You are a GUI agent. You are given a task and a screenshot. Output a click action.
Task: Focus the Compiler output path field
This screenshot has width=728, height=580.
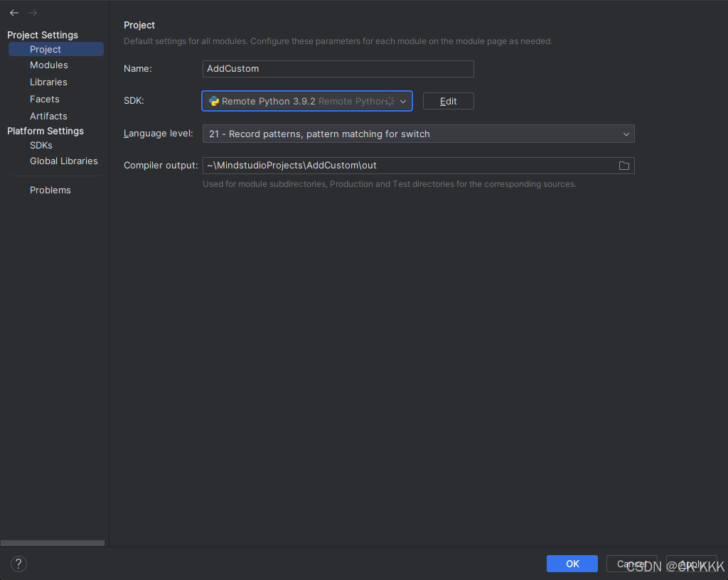click(x=418, y=166)
